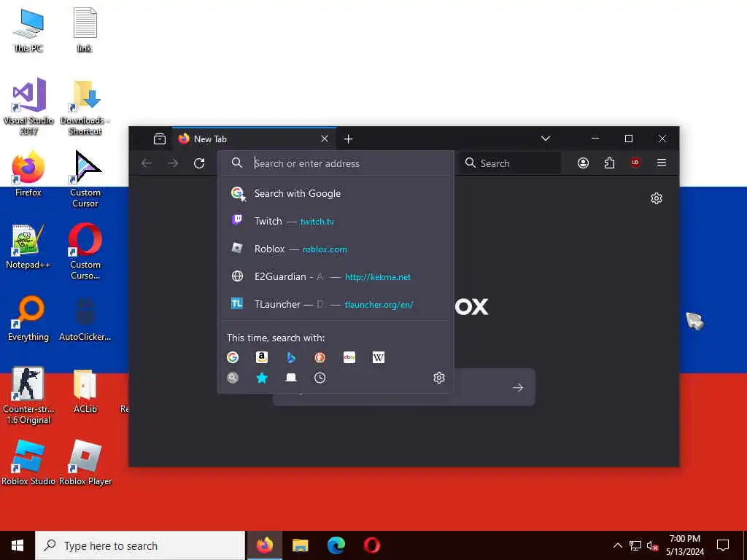
Task: Click the Firefox Search box
Action: point(510,163)
